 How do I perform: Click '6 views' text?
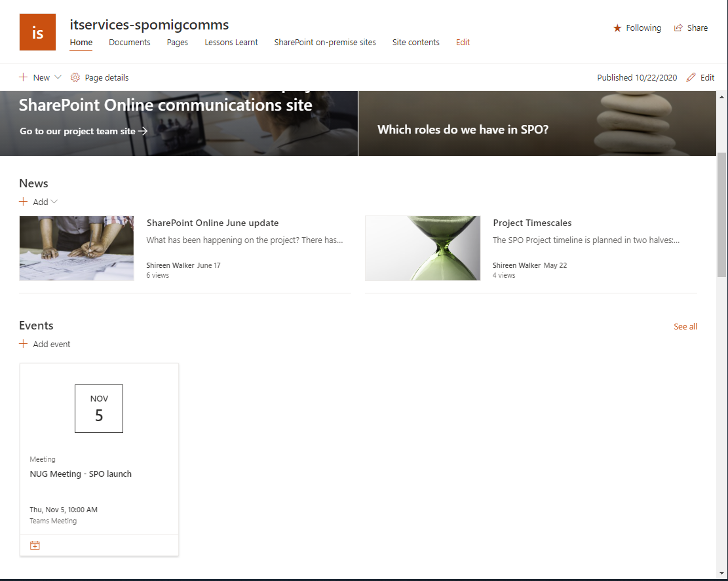[x=158, y=275]
